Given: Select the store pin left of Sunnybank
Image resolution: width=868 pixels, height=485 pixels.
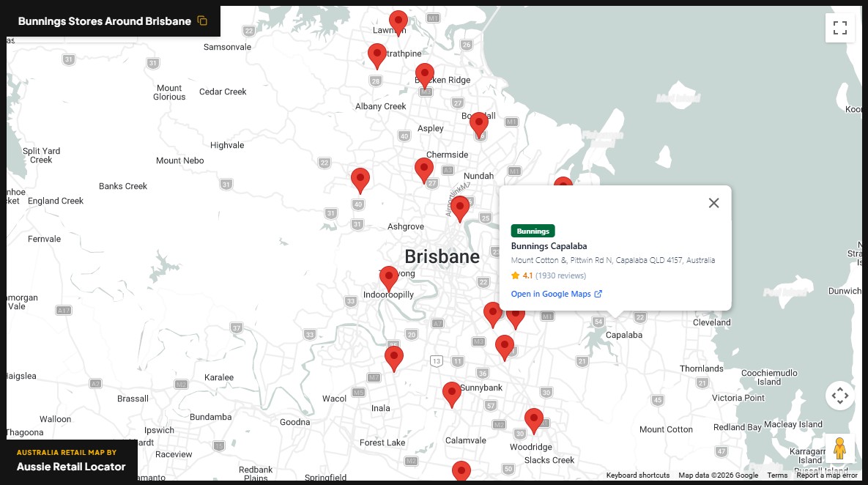Looking at the screenshot, I should 452,395.
